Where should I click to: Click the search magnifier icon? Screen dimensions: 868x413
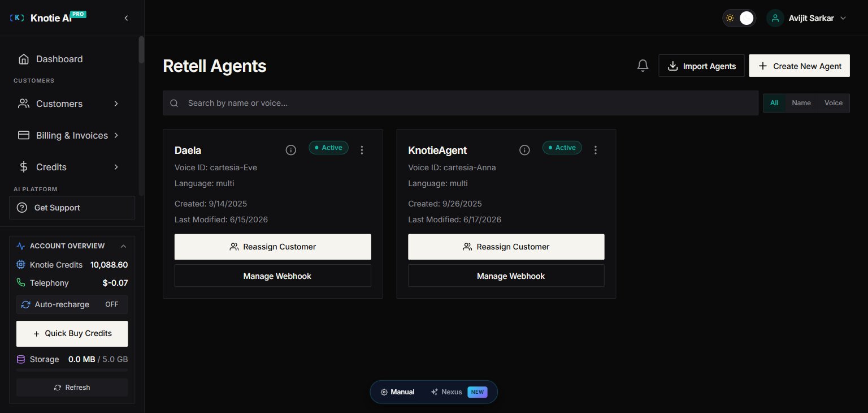[174, 103]
